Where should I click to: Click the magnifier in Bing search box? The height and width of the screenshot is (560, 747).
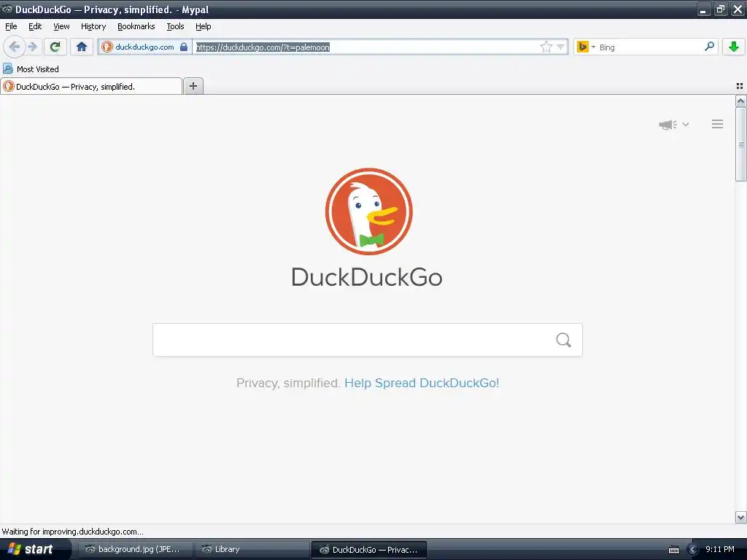pyautogui.click(x=709, y=46)
